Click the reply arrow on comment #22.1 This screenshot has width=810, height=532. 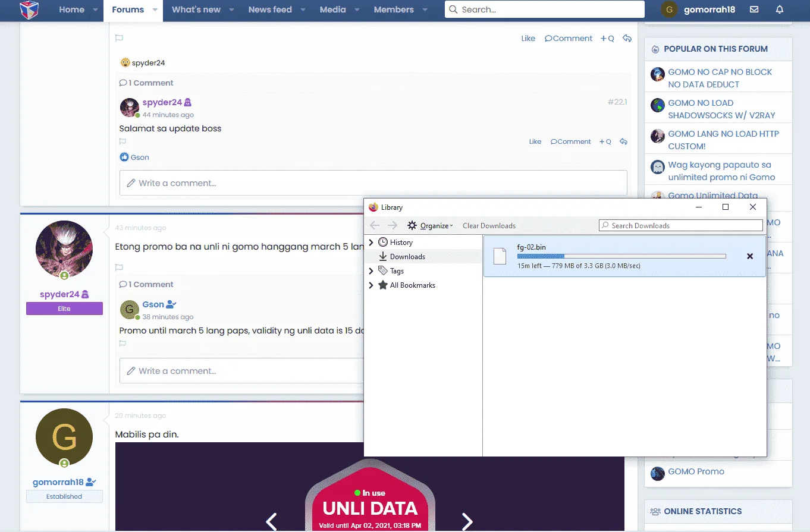click(623, 141)
